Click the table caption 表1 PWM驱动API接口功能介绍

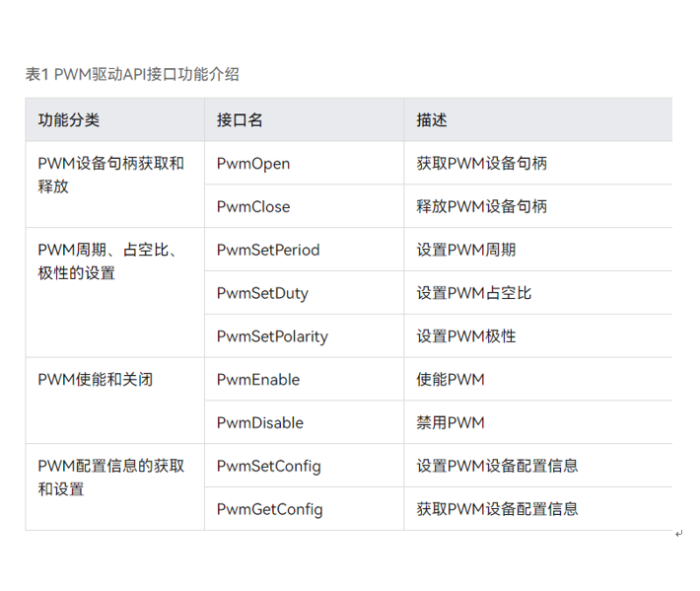132,74
